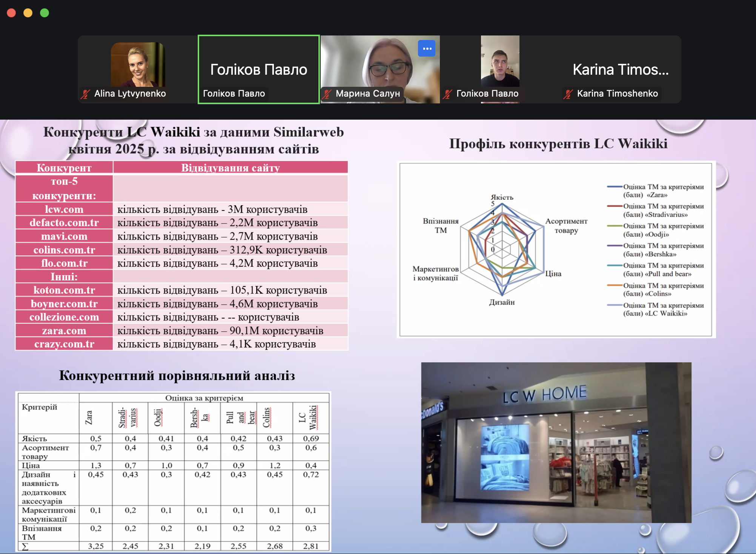This screenshot has height=554, width=756.
Task: Click the collezione.com competitor cell
Action: (64, 317)
